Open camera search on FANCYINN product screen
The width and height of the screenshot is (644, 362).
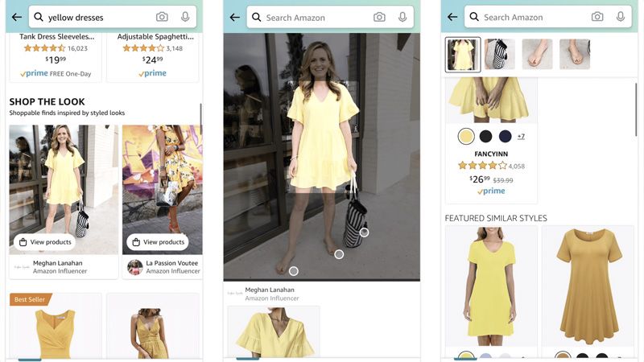pyautogui.click(x=597, y=17)
